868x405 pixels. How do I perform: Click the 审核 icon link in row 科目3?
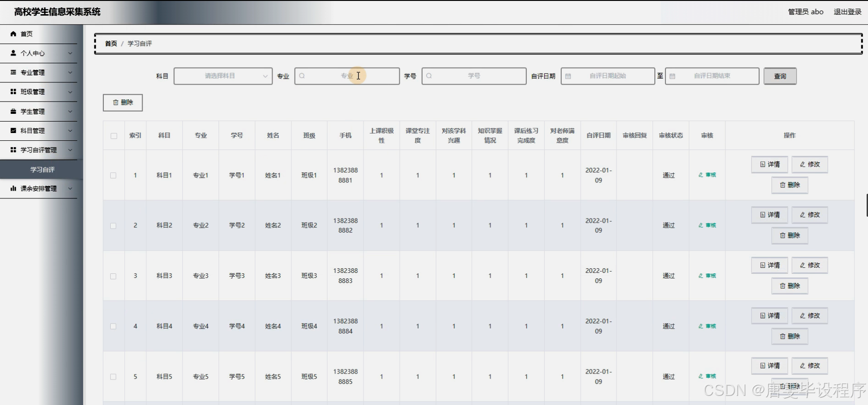pyautogui.click(x=707, y=276)
